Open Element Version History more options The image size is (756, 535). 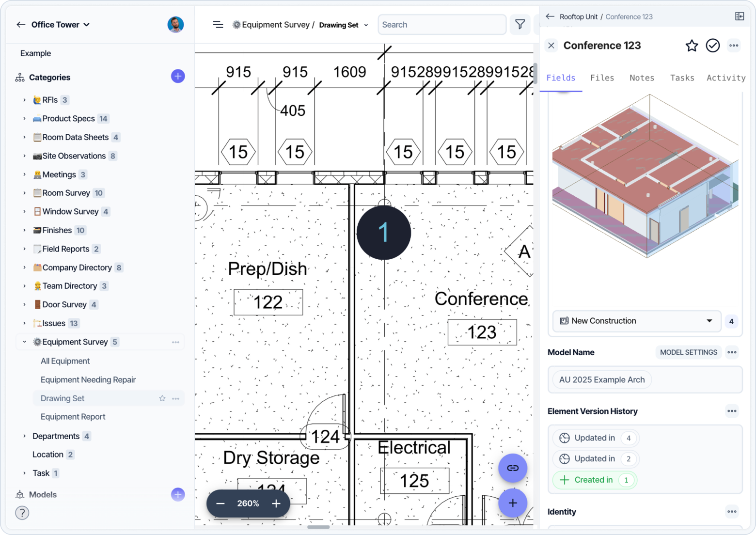coord(732,411)
